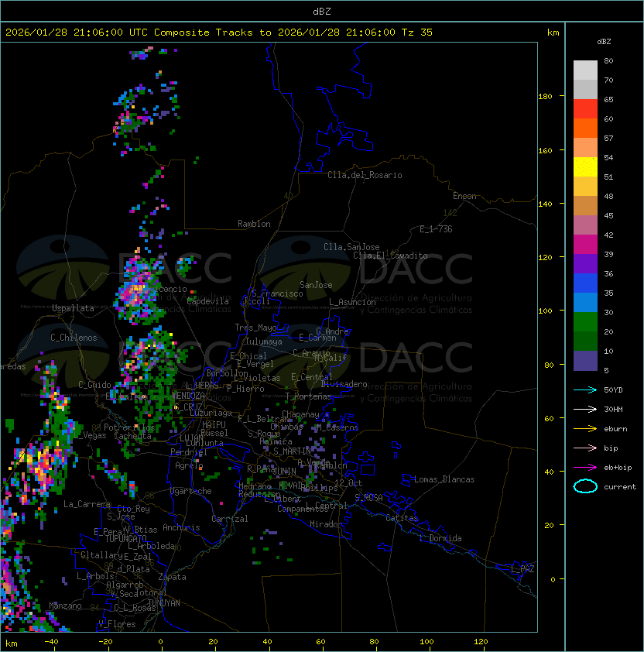Click the cyan 'current' ellipse icon
Viewport: 644px width, 652px height.
585,486
